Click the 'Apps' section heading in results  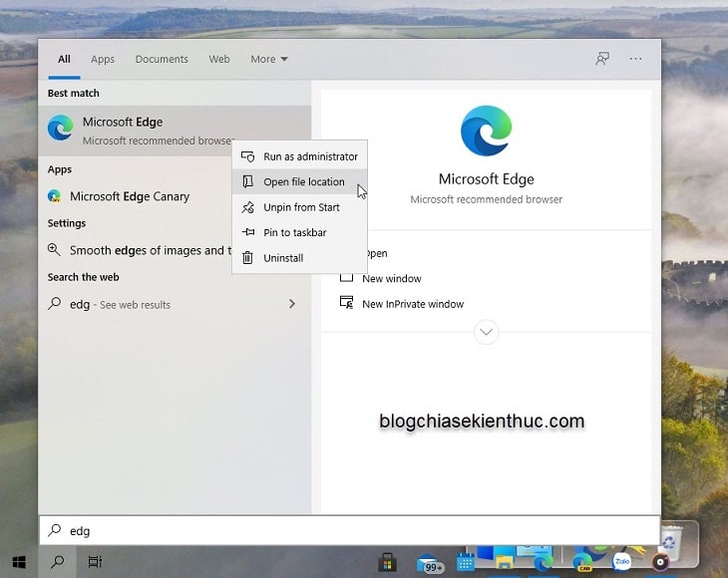pos(60,169)
